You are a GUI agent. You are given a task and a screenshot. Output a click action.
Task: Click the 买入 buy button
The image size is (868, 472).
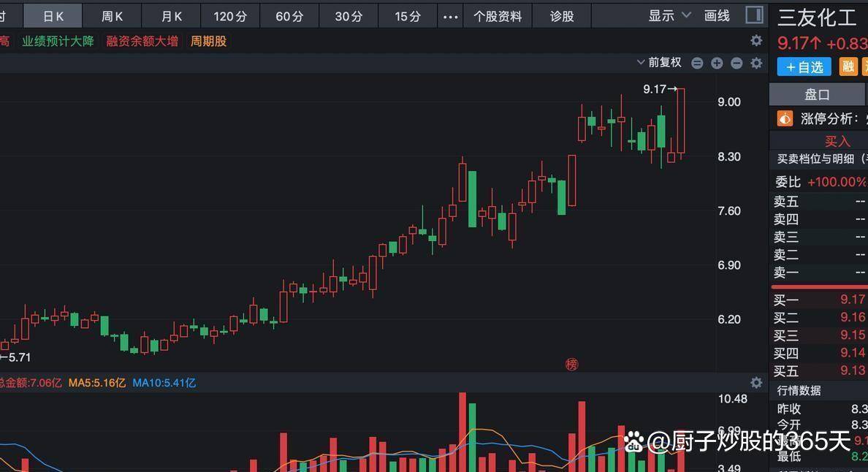click(837, 142)
